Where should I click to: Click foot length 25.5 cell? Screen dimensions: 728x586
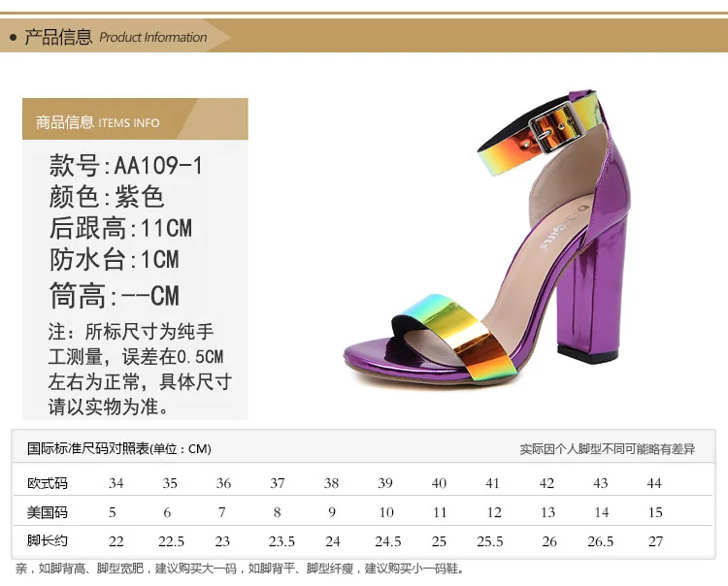coord(490,541)
